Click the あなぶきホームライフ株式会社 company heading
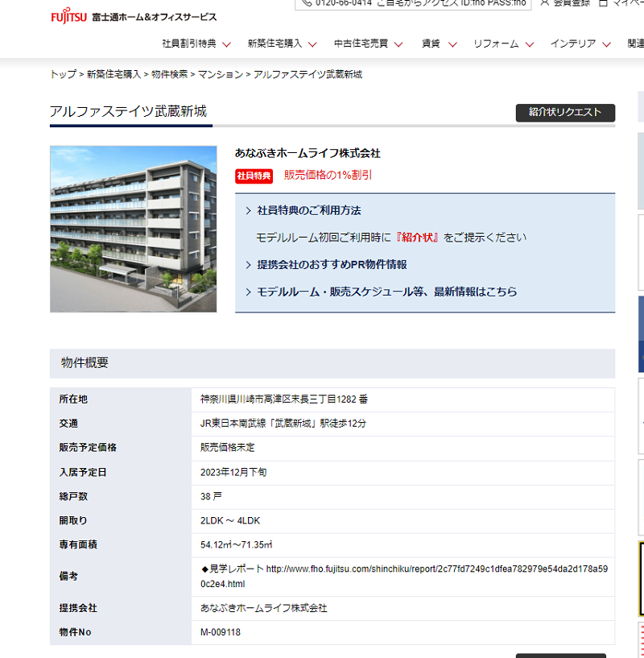 [308, 153]
